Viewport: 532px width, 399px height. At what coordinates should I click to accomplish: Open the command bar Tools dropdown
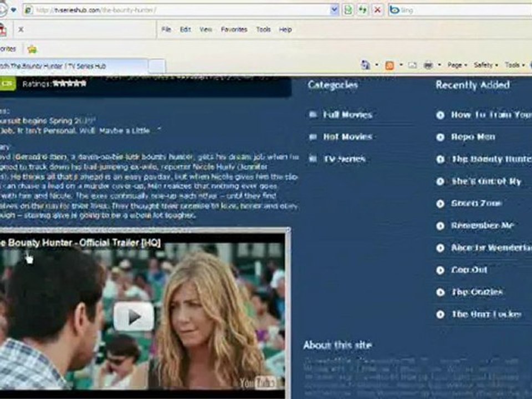[x=515, y=65]
